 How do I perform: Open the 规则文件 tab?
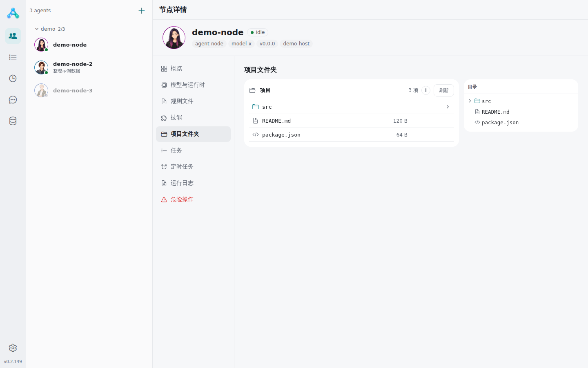193,101
